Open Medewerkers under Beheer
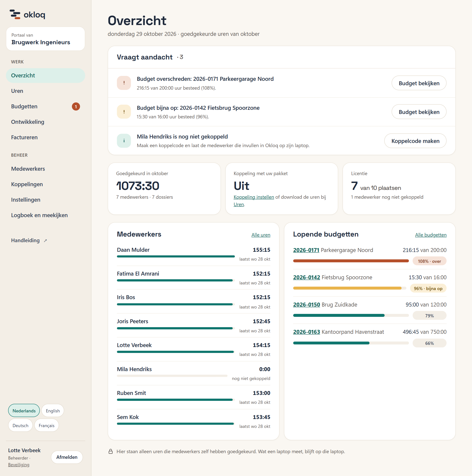This screenshot has width=472, height=476. [45, 169]
